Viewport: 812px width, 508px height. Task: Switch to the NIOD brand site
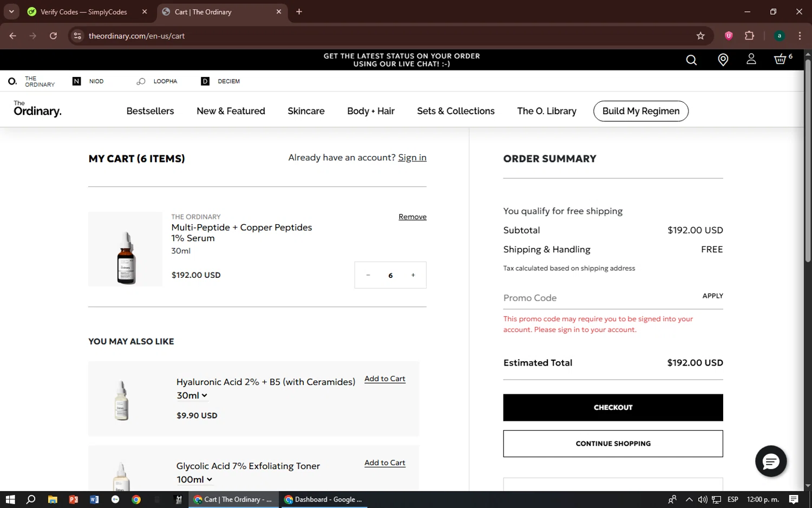(x=88, y=81)
